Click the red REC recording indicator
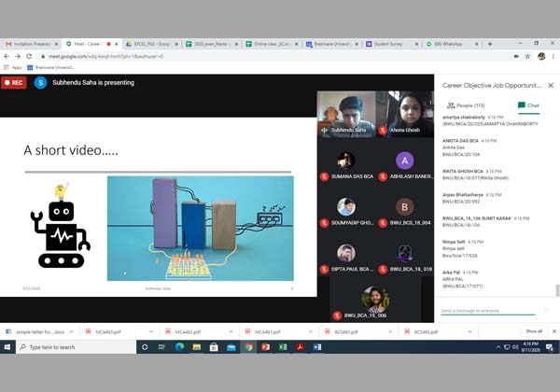The image size is (560, 392). pos(14,82)
